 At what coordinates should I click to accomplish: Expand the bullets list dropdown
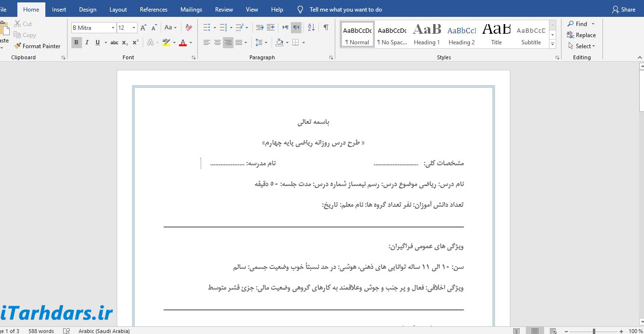coord(215,27)
